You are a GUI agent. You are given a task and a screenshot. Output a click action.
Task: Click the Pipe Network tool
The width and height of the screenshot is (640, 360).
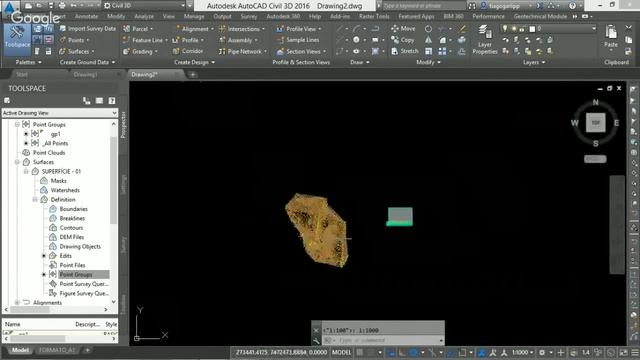click(x=242, y=51)
